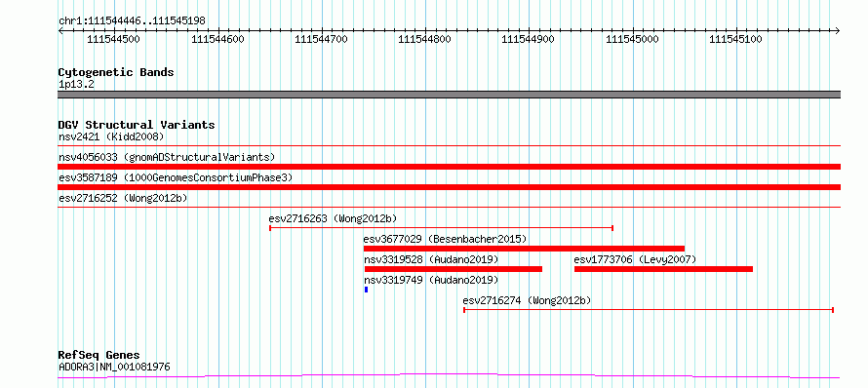
Task: Click ruler tick label 111545000
Action: pyautogui.click(x=632, y=39)
